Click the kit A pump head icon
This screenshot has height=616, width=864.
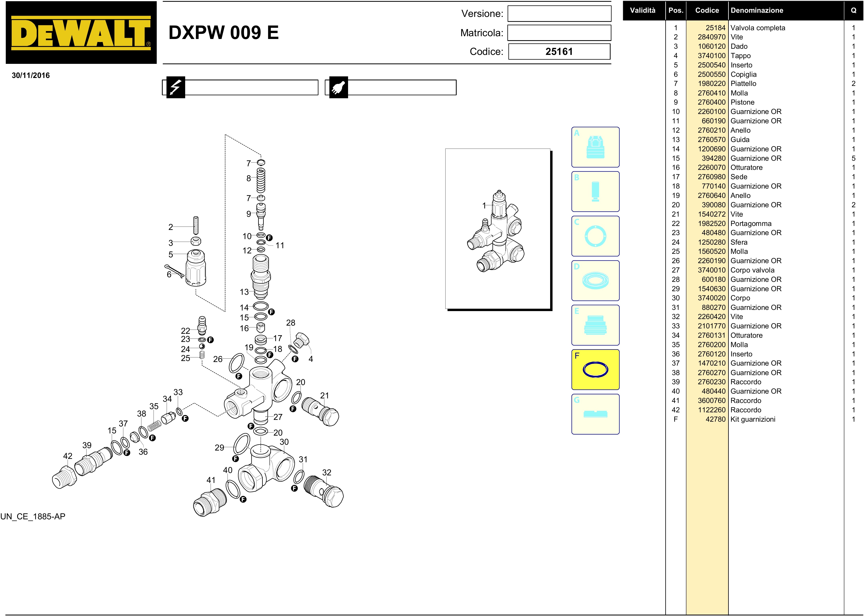[x=595, y=147]
